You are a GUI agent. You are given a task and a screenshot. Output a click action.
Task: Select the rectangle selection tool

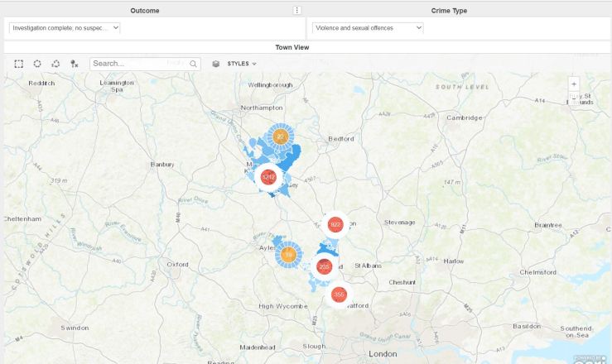coord(19,64)
